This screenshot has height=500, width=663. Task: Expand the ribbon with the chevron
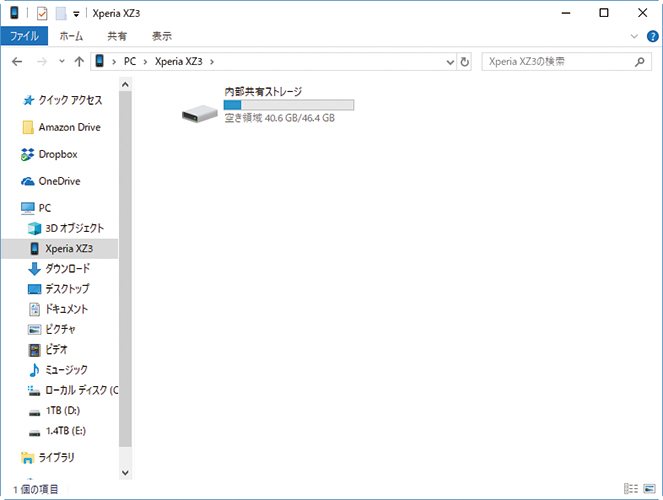tap(634, 36)
